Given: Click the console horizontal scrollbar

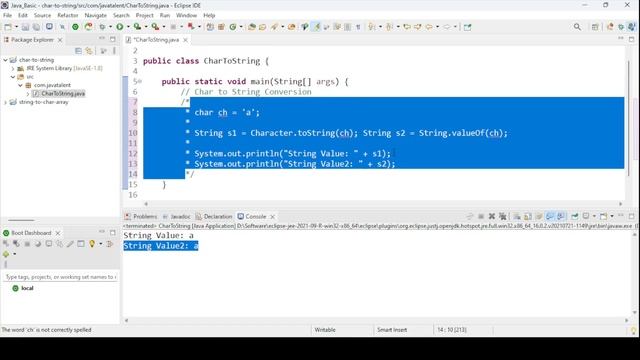Looking at the screenshot, I should pyautogui.click(x=376, y=320).
